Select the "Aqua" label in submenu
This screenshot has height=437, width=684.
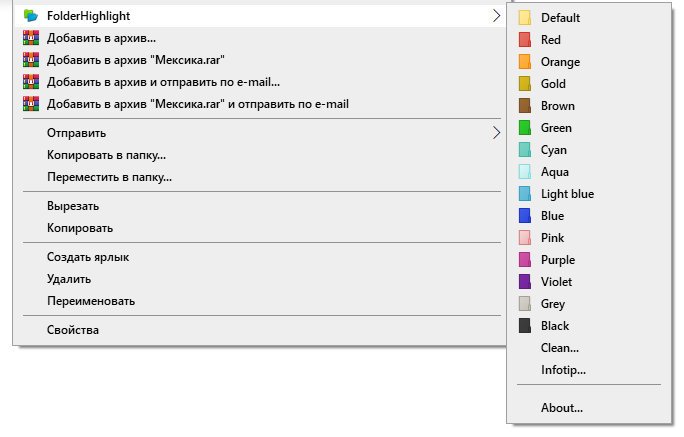tap(554, 172)
